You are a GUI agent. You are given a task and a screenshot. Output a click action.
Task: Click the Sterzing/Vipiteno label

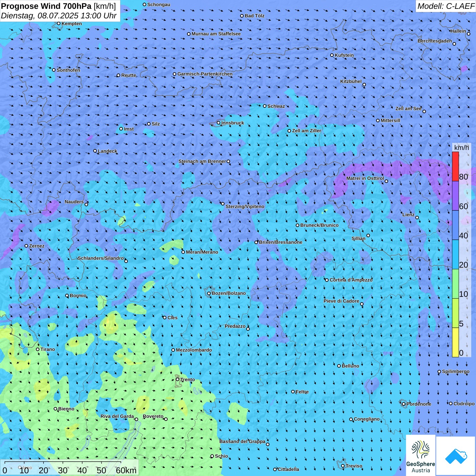tap(245, 206)
